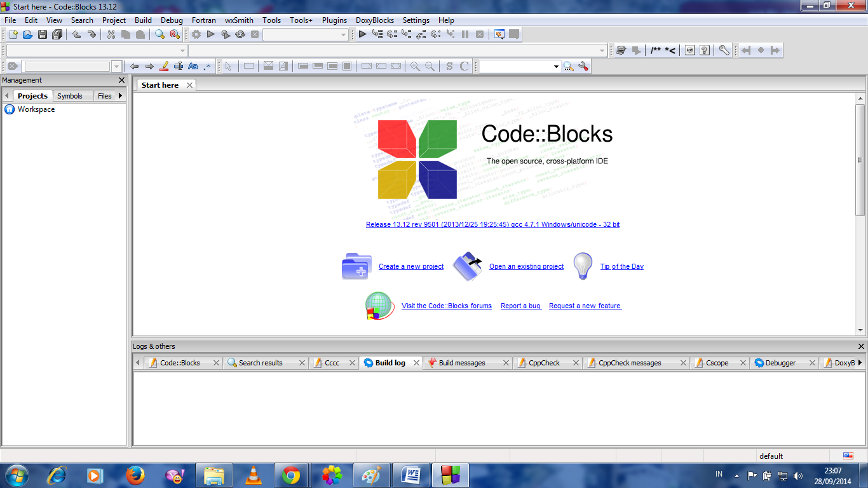Image resolution: width=868 pixels, height=488 pixels.
Task: Click the Cut scissors icon
Action: (111, 34)
